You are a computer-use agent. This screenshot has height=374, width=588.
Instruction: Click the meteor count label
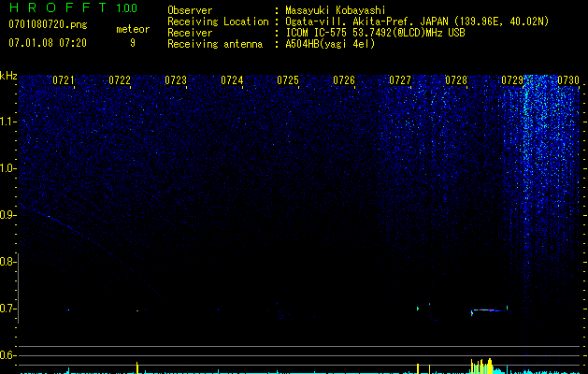(x=133, y=29)
